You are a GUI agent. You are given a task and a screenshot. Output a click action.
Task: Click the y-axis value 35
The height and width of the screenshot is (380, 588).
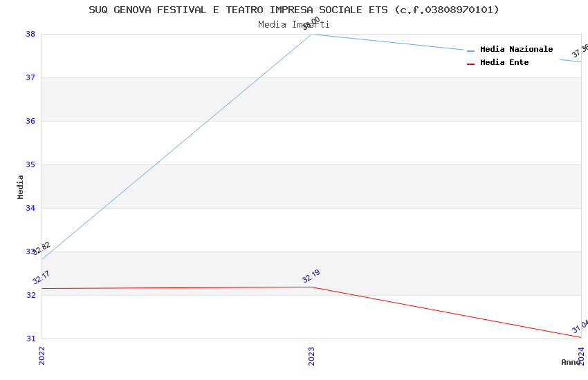(30, 164)
